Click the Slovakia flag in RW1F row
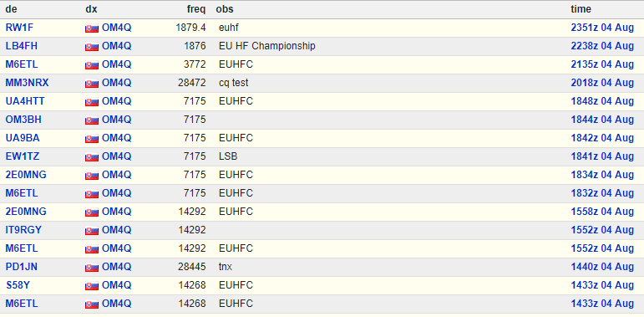 click(92, 28)
